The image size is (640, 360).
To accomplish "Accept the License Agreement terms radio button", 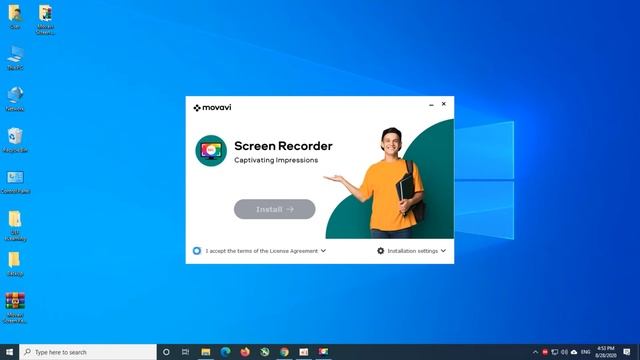I will coord(197,251).
